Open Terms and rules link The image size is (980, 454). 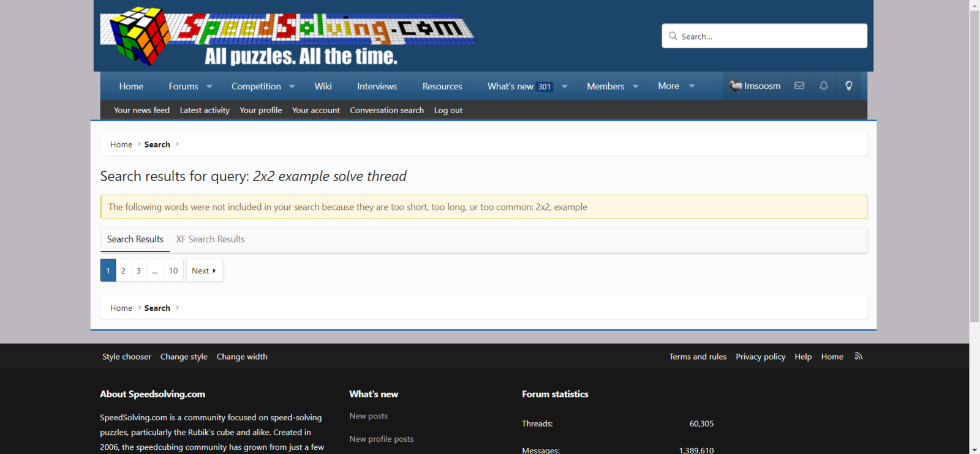click(698, 357)
